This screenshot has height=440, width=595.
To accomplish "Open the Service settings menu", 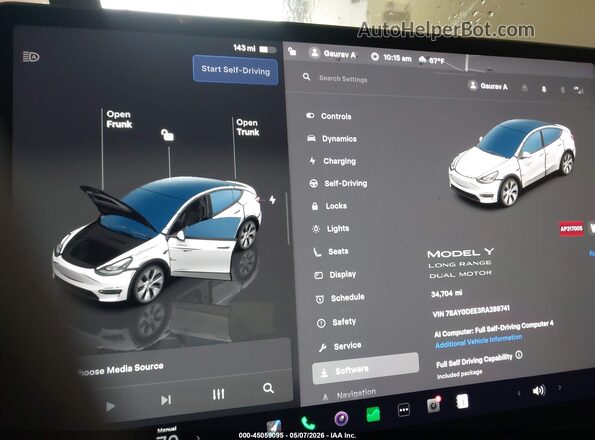I will pos(340,346).
